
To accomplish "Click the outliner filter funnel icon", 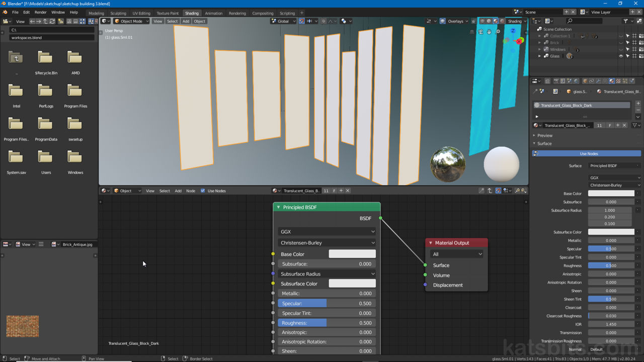I will point(625,21).
